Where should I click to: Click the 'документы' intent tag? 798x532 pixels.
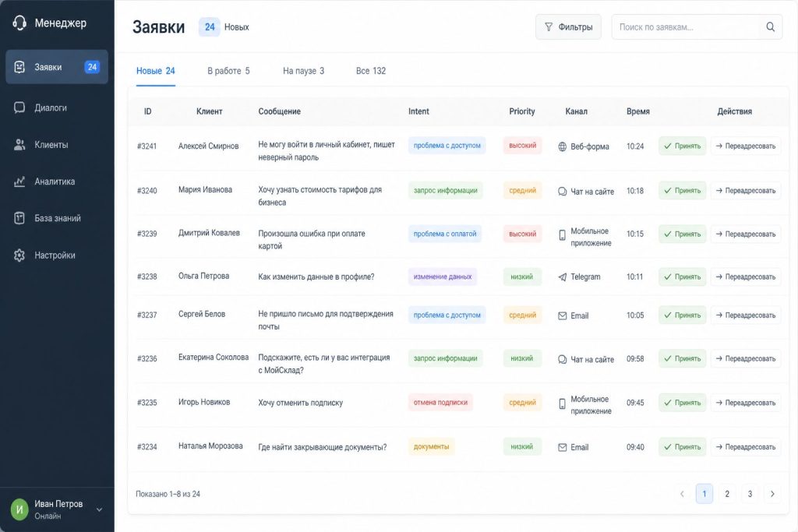431,446
